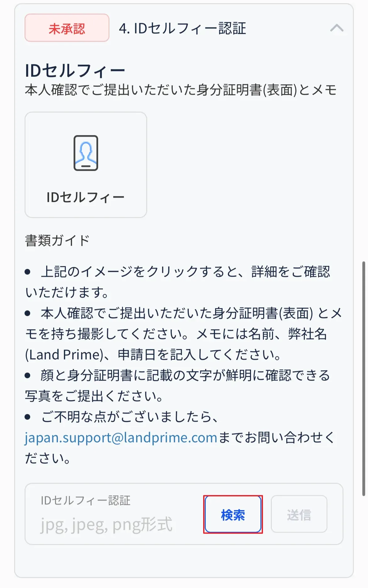Screen dimensions: 368x588
Task: Click the 4. IDセルフィー認証 section title
Action: 182,29
